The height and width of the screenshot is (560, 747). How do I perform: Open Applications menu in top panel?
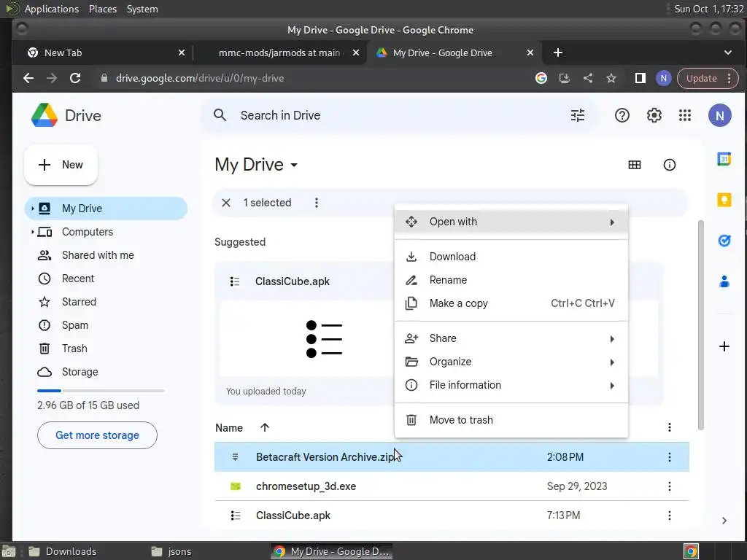tap(52, 9)
